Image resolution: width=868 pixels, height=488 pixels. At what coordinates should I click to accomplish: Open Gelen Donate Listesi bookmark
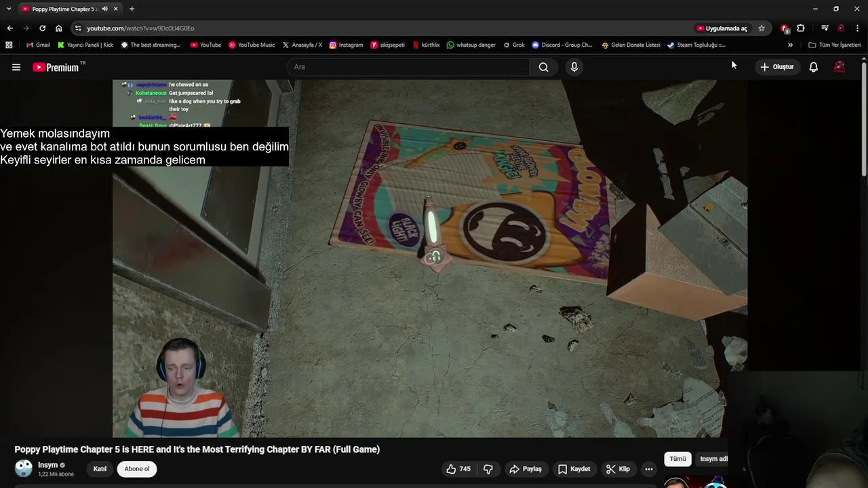point(631,45)
